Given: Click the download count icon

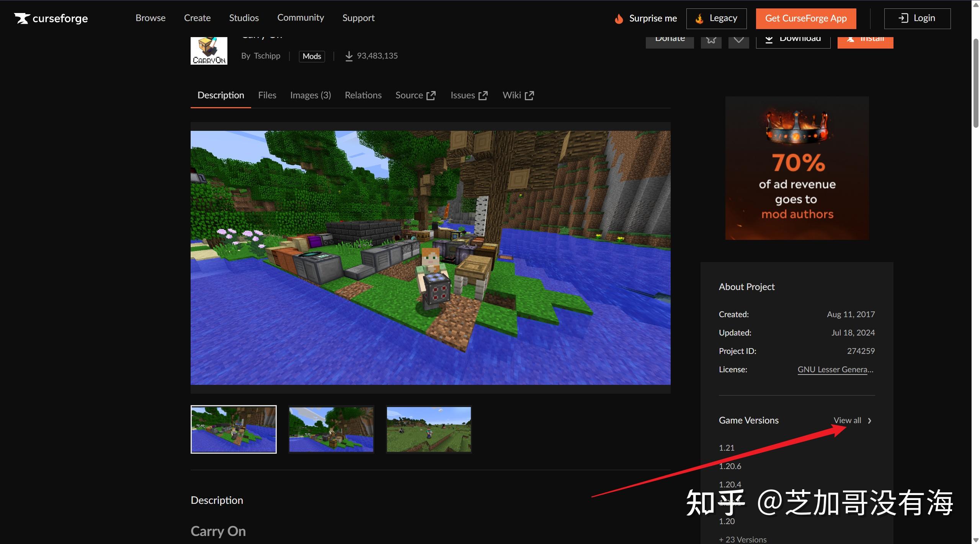Looking at the screenshot, I should [x=349, y=56].
